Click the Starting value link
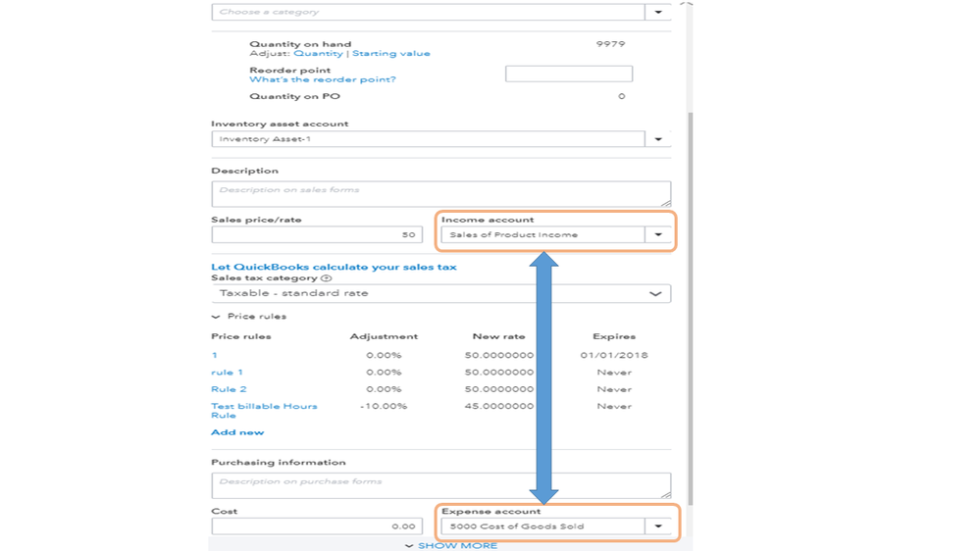This screenshot has width=980, height=551. pos(390,54)
